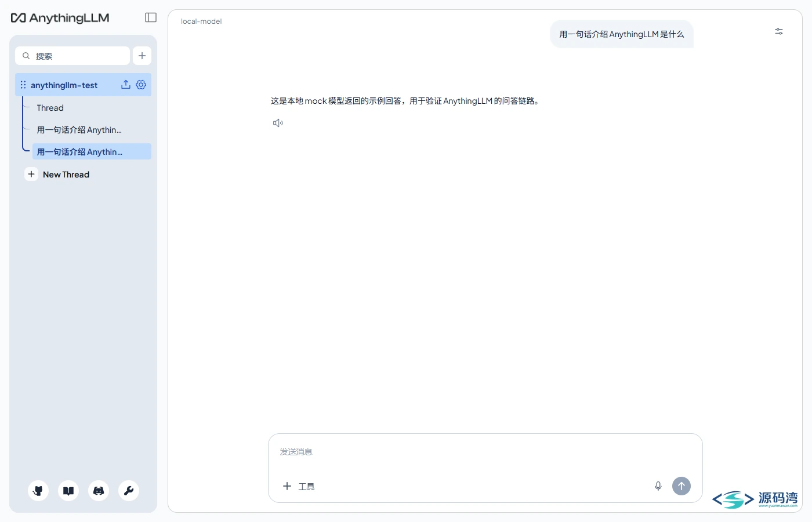
Task: Open the documentation book icon
Action: [68, 491]
